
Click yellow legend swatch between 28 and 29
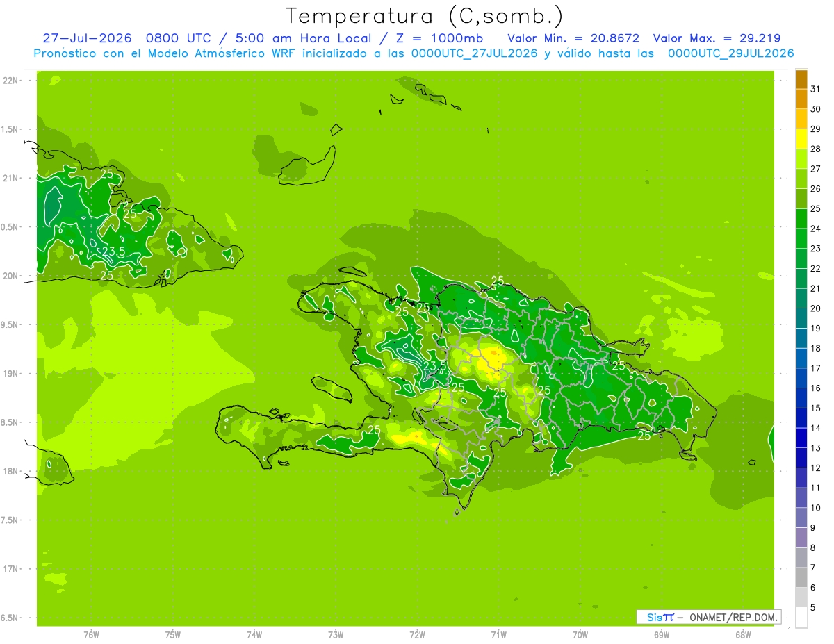(801, 139)
